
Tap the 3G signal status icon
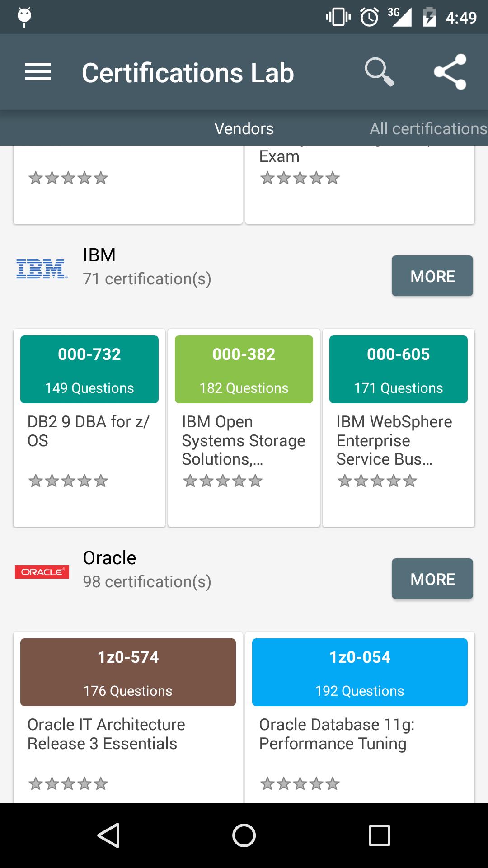(x=399, y=17)
